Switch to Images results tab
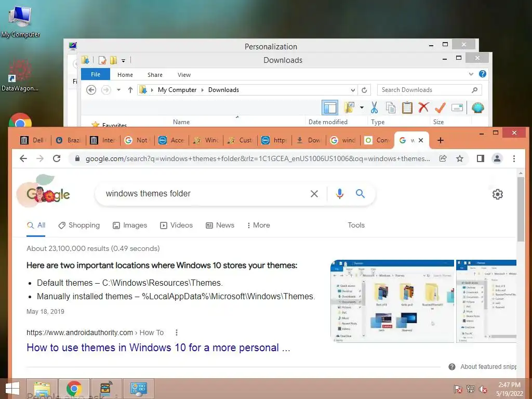Image resolution: width=532 pixels, height=399 pixels. pos(130,225)
